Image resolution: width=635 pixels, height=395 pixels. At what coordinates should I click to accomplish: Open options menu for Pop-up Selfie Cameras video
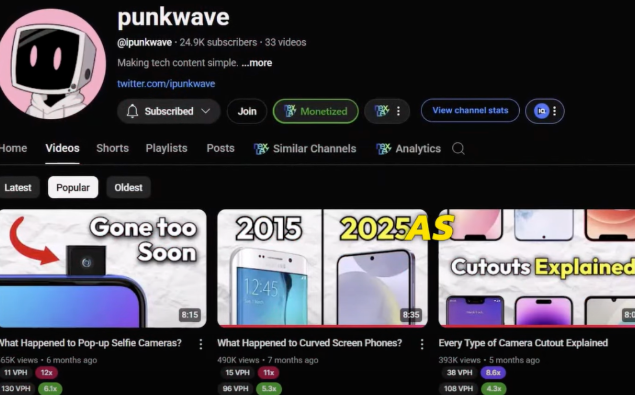click(201, 344)
